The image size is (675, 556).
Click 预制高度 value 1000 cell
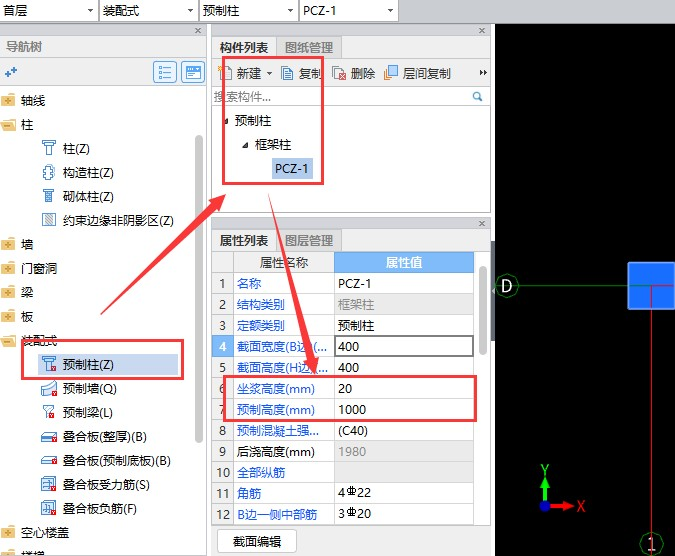tap(404, 409)
